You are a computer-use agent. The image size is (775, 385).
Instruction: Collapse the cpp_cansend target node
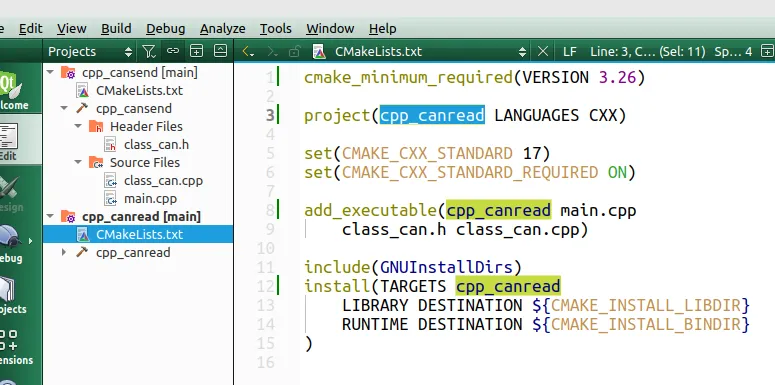point(64,109)
